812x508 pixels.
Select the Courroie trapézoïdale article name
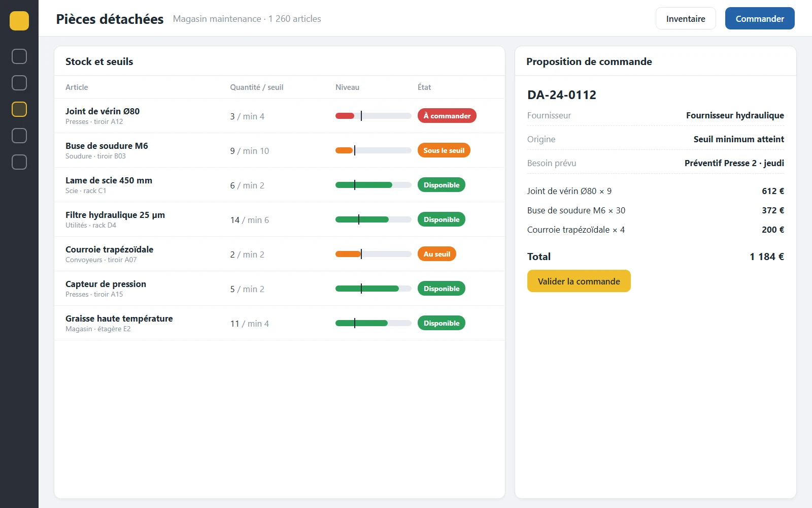[x=109, y=249]
